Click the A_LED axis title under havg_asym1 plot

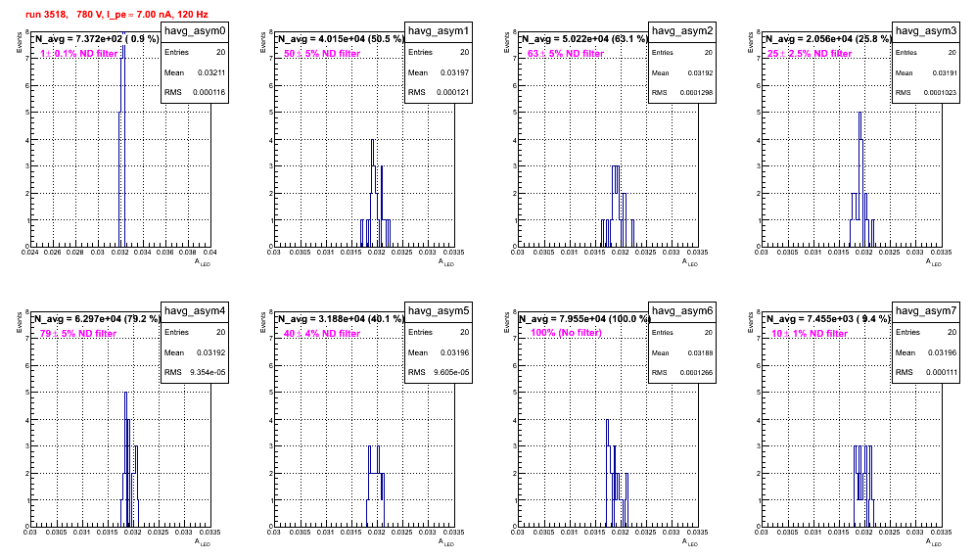tap(446, 262)
